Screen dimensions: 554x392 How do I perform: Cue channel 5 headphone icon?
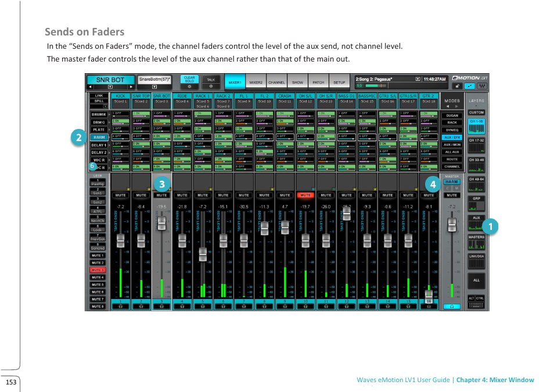tap(203, 307)
